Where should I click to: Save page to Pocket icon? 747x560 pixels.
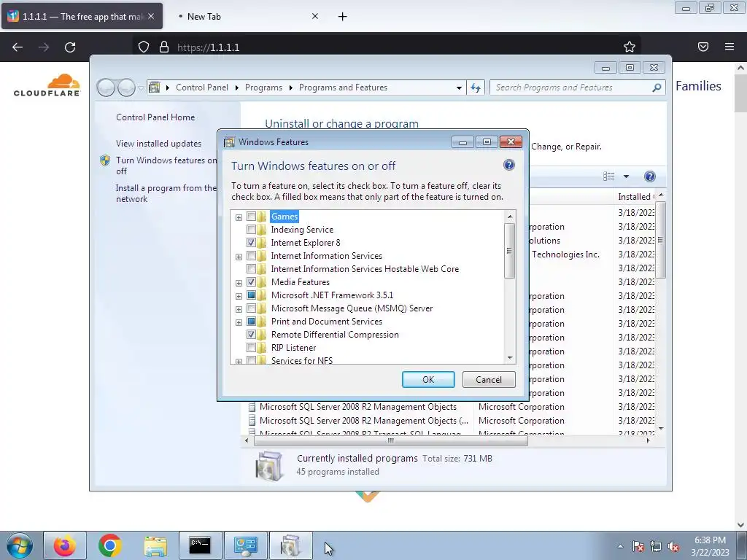pyautogui.click(x=703, y=47)
